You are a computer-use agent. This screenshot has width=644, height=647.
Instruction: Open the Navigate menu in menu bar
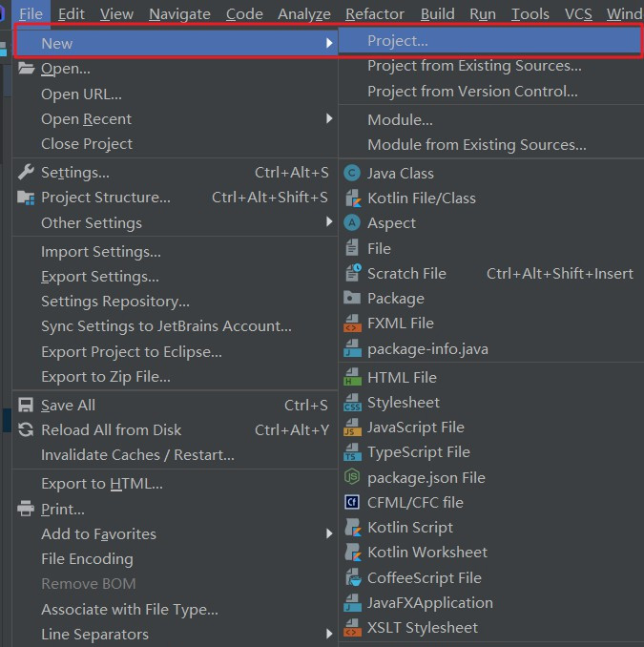(179, 13)
